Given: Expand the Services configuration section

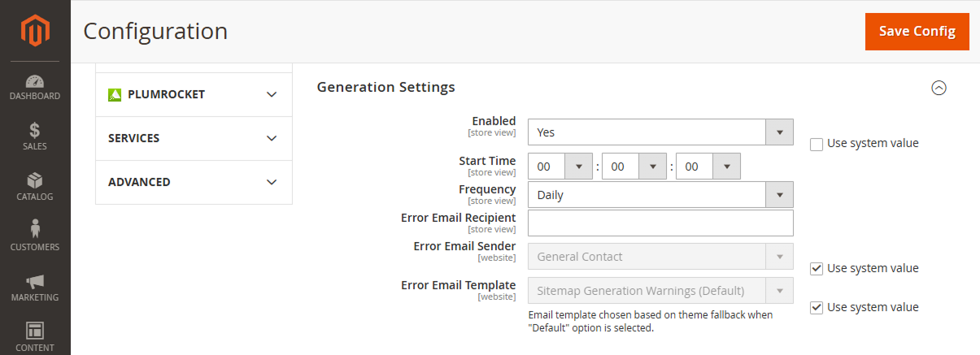Looking at the screenshot, I should [194, 138].
